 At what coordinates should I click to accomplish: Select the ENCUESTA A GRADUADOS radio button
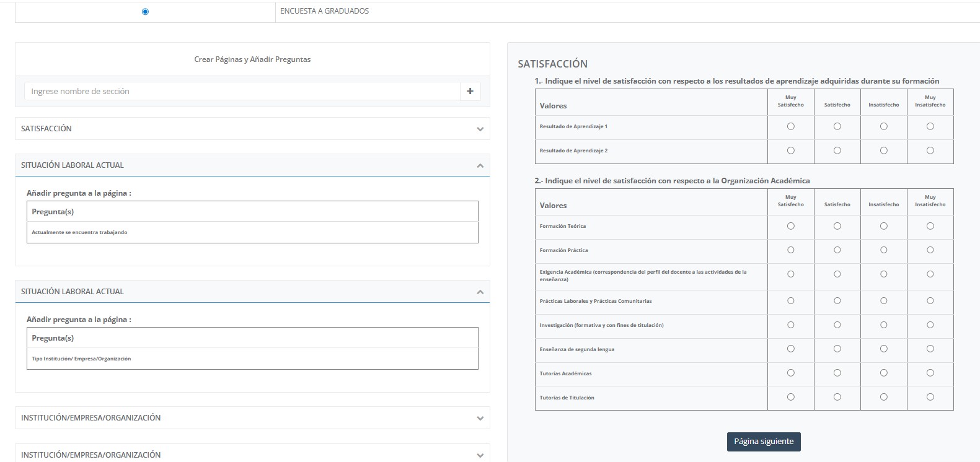pyautogui.click(x=145, y=11)
